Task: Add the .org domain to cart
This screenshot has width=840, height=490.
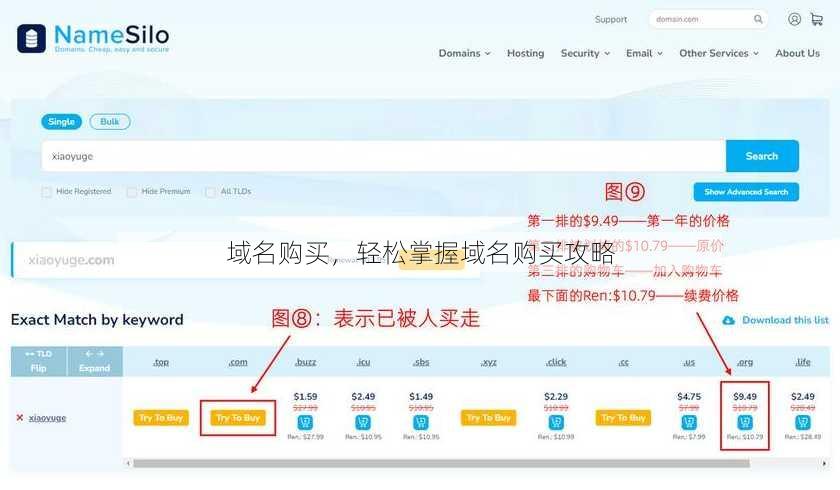Action: [x=745, y=423]
